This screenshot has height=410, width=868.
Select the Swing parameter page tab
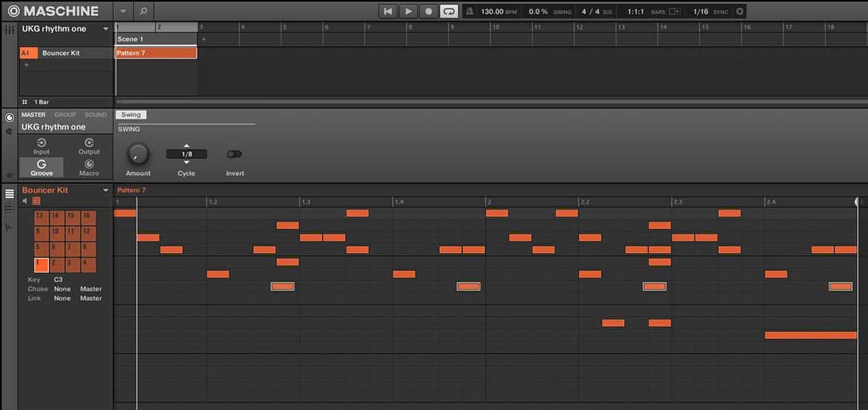tap(131, 115)
